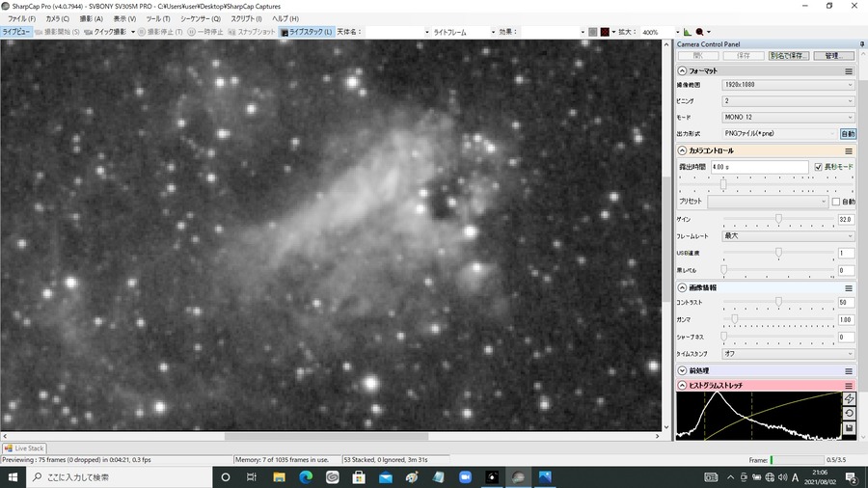Click the reset stretch circular arrow icon
This screenshot has width=868, height=488.
coord(849,414)
